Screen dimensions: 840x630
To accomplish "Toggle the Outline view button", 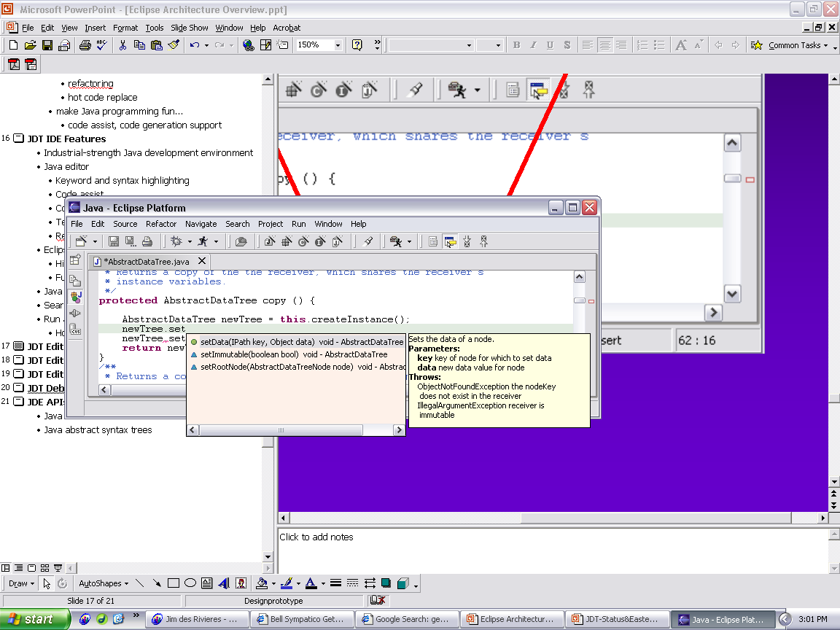I will 18,567.
